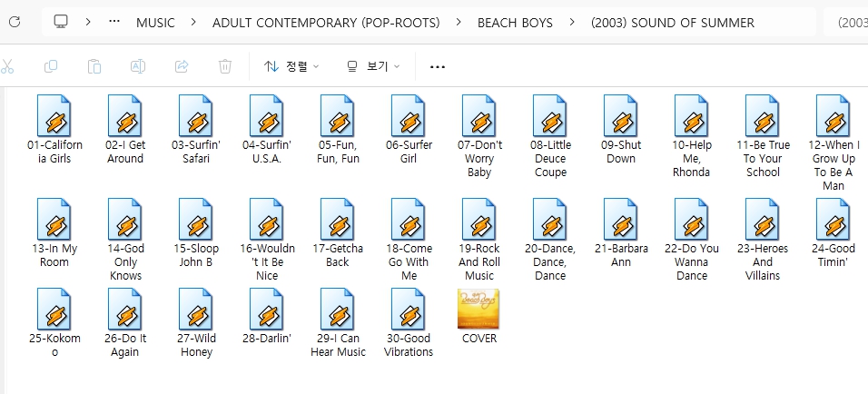Open the See more ellipsis menu
This screenshot has width=868, height=394.
click(x=438, y=67)
